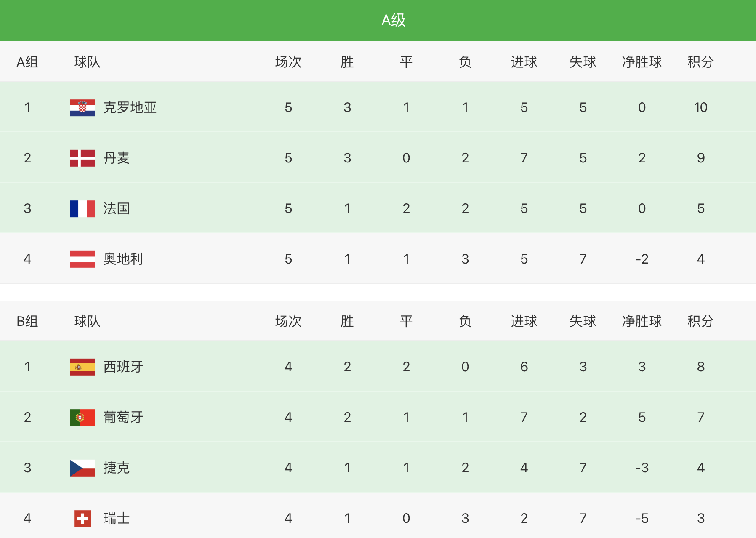Select the A级 league tab header
This screenshot has height=538, width=756.
[x=393, y=20]
